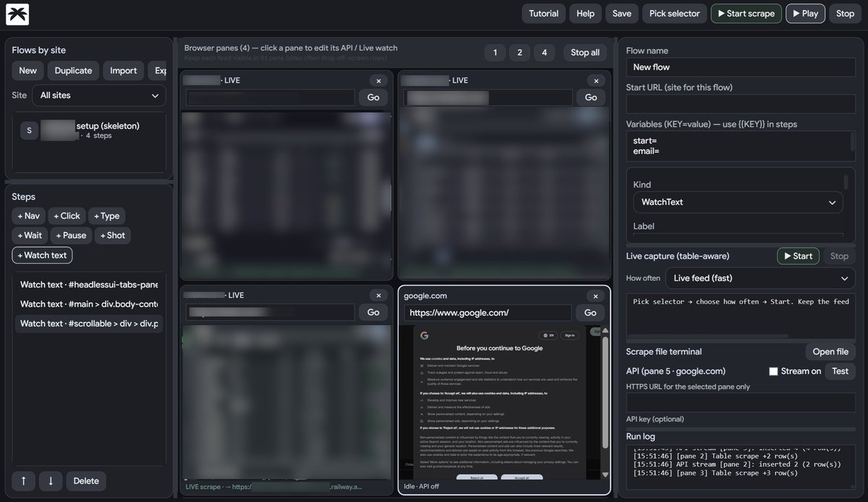Add a Type step

click(106, 216)
